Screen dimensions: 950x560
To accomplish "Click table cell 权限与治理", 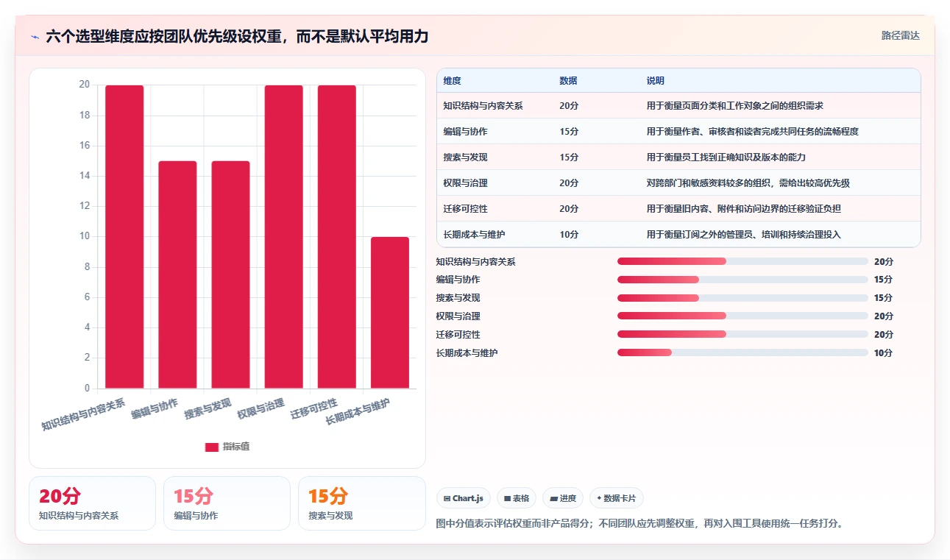I will click(x=465, y=183).
